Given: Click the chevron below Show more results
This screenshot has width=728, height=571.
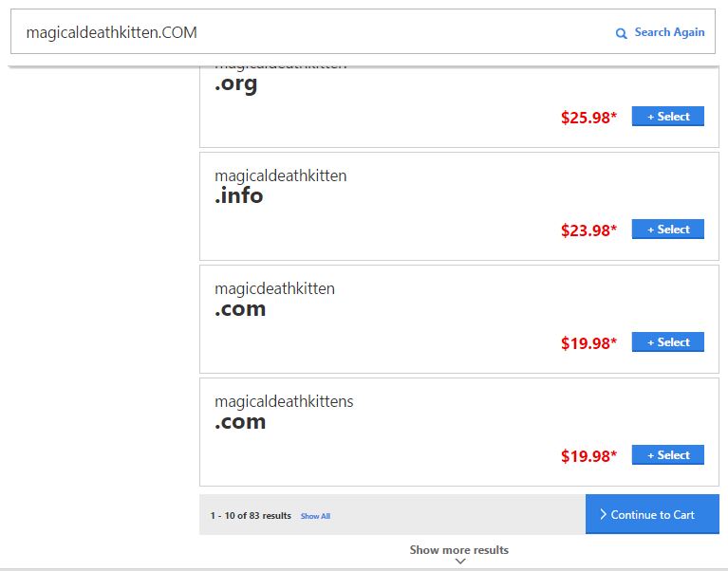Looking at the screenshot, I should click(460, 562).
